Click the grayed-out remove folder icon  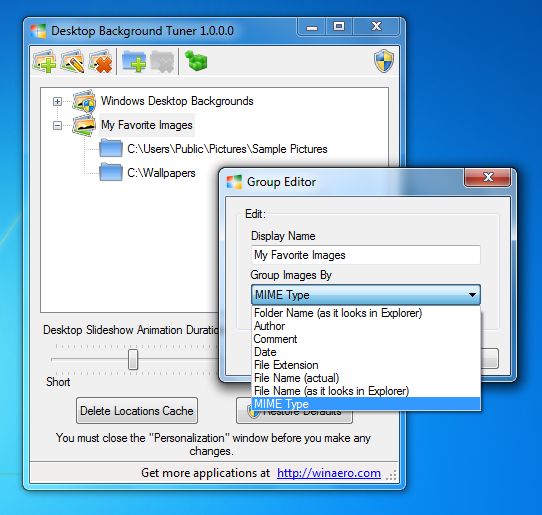162,62
